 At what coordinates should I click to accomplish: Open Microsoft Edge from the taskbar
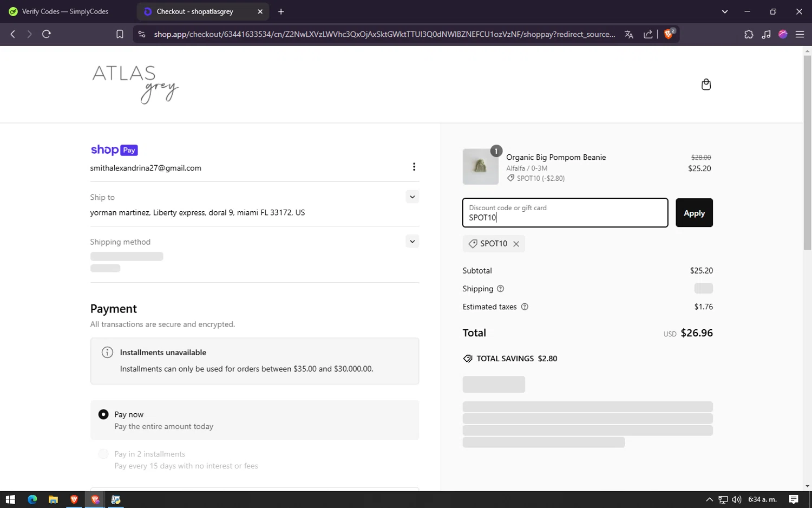click(x=32, y=499)
